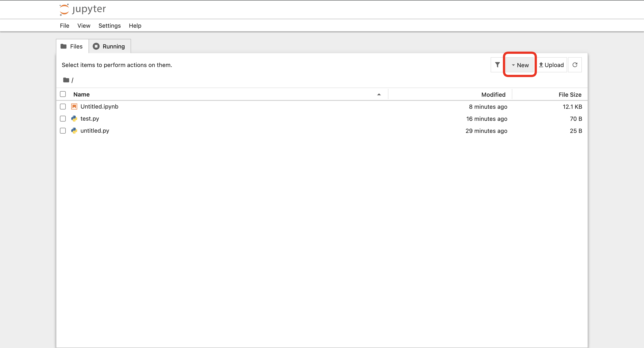Viewport: 644px width, 348px height.
Task: Click the refresh file list icon
Action: click(x=575, y=65)
